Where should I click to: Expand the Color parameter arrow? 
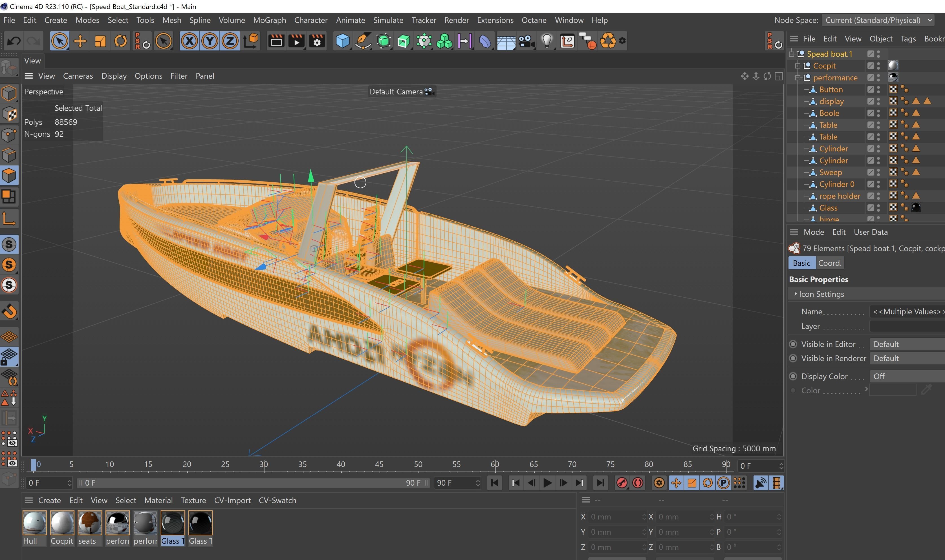(x=866, y=389)
